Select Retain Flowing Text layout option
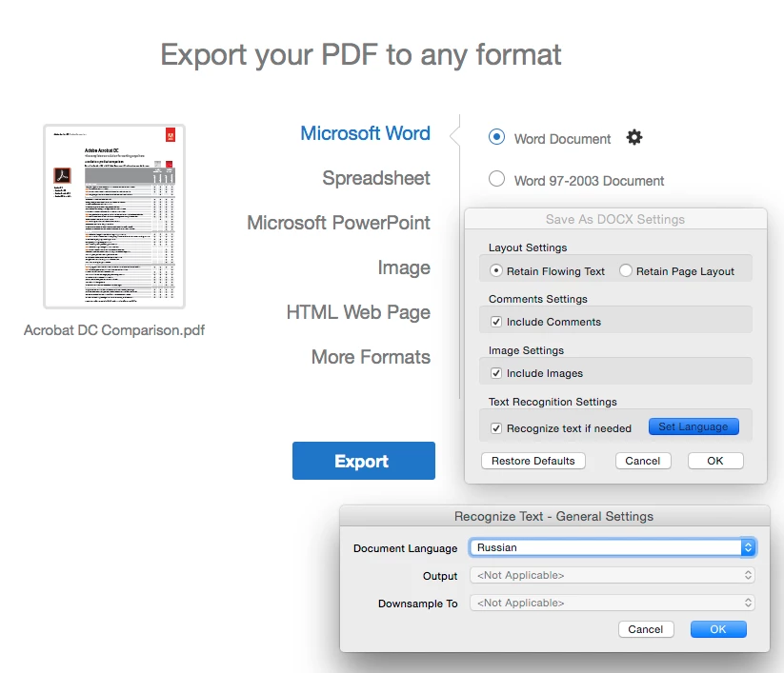The image size is (784, 673). (496, 270)
